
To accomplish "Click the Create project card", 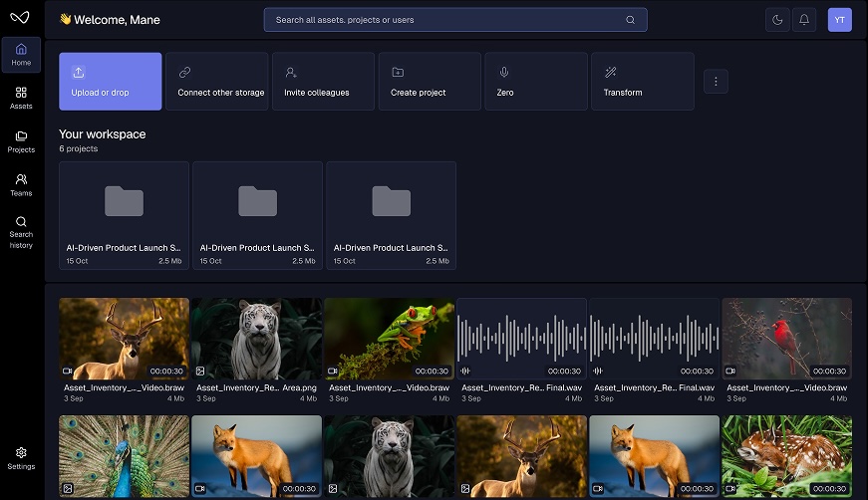I will pos(430,82).
